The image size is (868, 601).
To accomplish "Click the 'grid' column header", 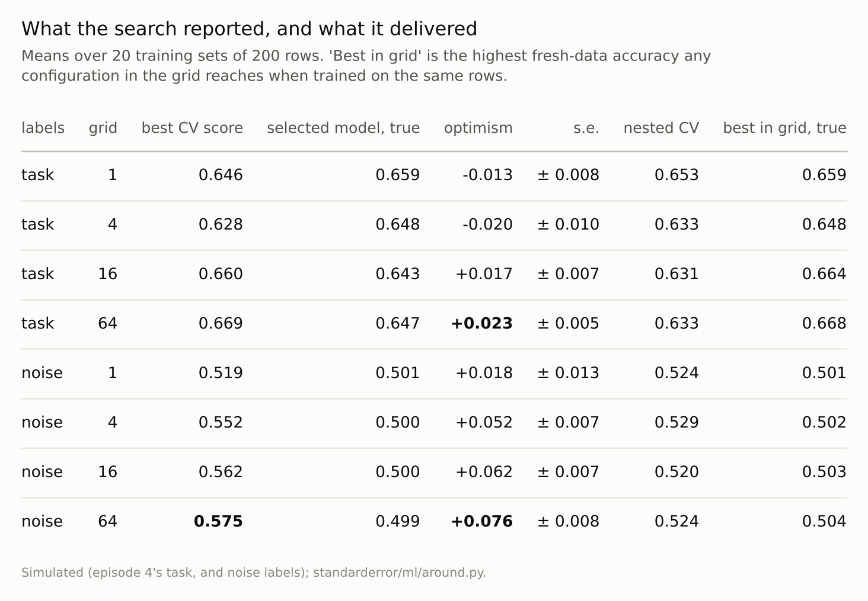I will click(103, 128).
